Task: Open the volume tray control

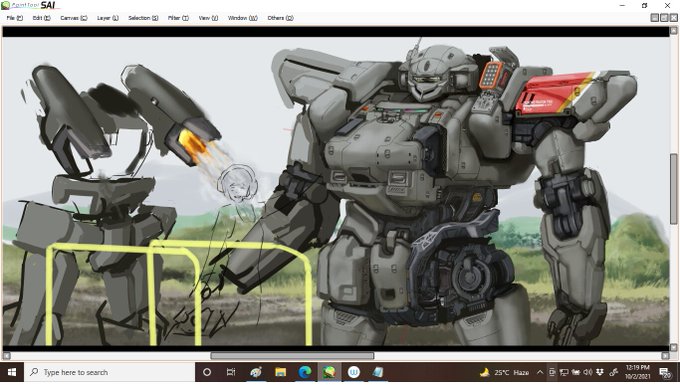Action: coord(588,372)
